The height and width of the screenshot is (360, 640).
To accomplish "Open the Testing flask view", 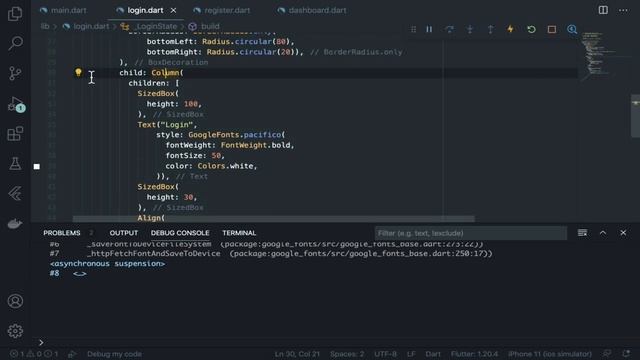I will 15,164.
